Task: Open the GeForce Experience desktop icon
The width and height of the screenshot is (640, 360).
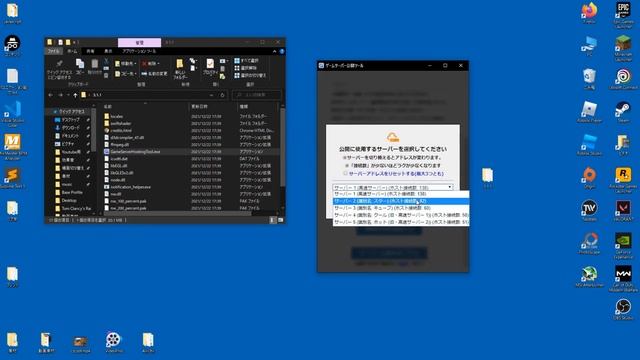Action: coord(623,246)
